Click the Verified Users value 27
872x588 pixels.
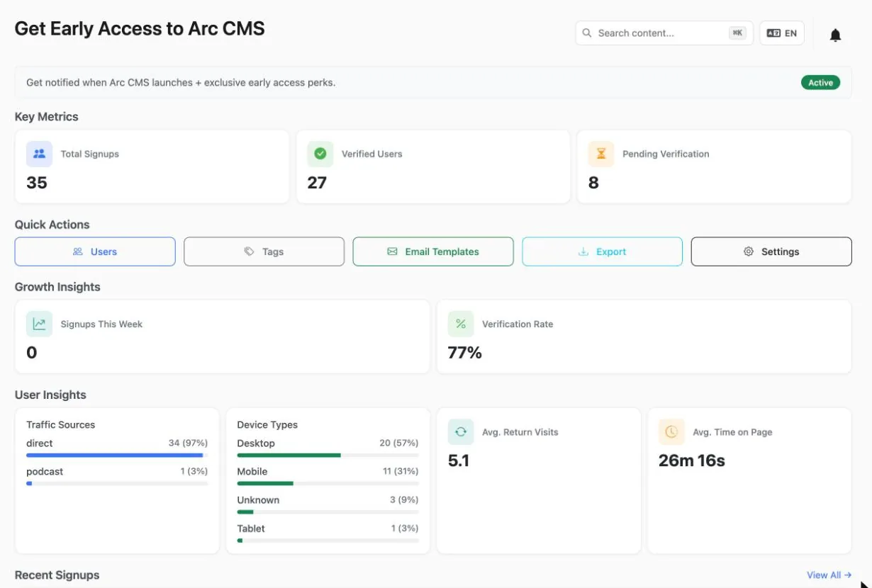click(317, 183)
